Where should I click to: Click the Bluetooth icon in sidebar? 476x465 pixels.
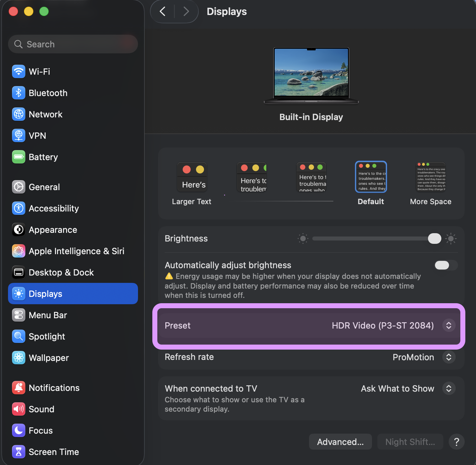pos(19,93)
